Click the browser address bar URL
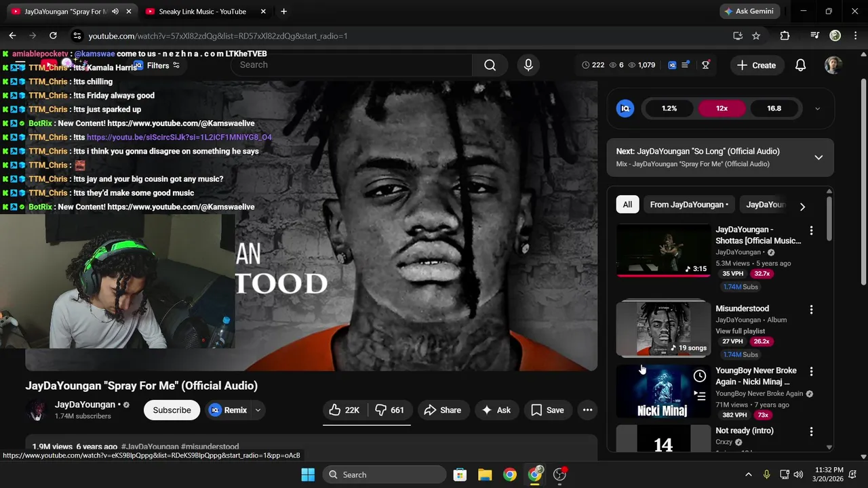 pyautogui.click(x=218, y=36)
